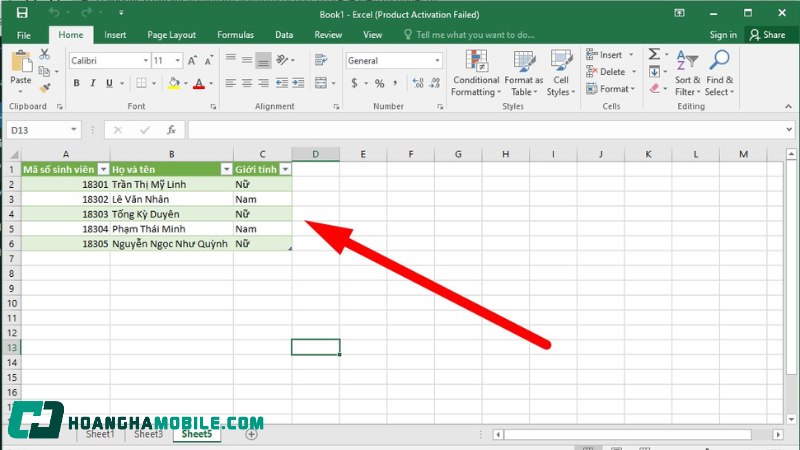Click the Orientation text angle icon
The width and height of the screenshot is (800, 450).
pos(282,60)
